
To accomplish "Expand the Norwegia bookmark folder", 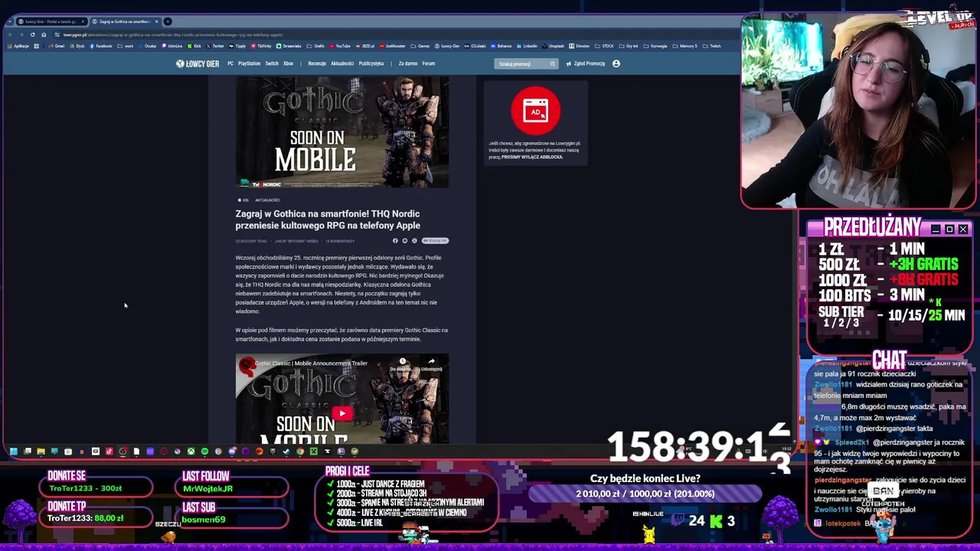I will [654, 46].
